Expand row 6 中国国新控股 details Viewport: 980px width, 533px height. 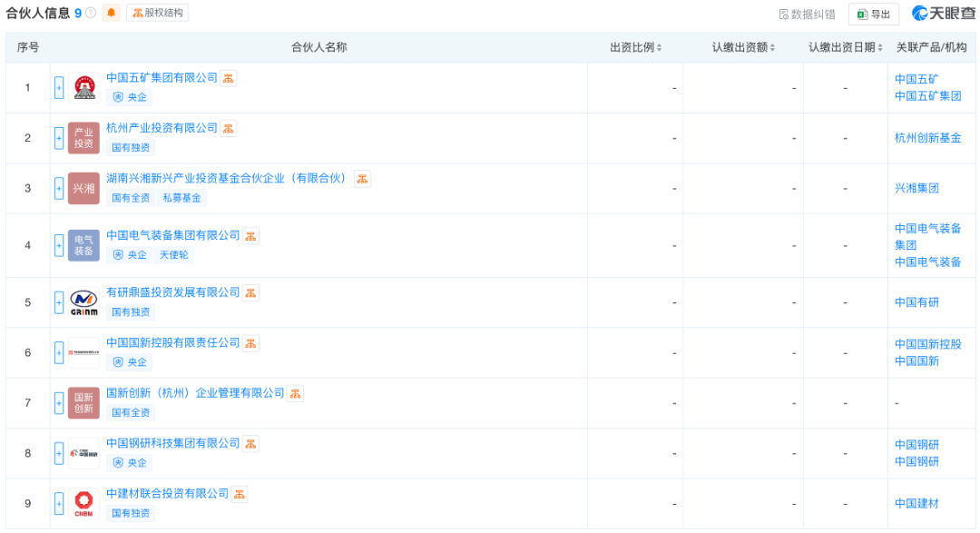tap(59, 353)
